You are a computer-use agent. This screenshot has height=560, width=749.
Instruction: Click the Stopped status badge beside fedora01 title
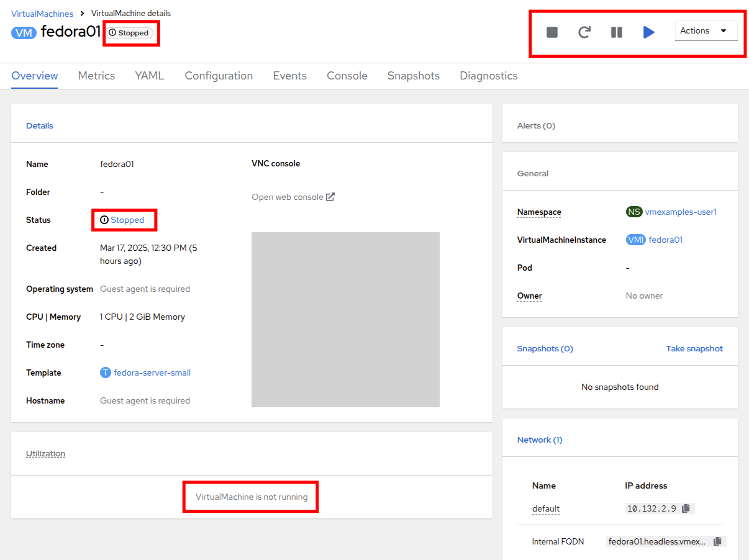click(129, 33)
